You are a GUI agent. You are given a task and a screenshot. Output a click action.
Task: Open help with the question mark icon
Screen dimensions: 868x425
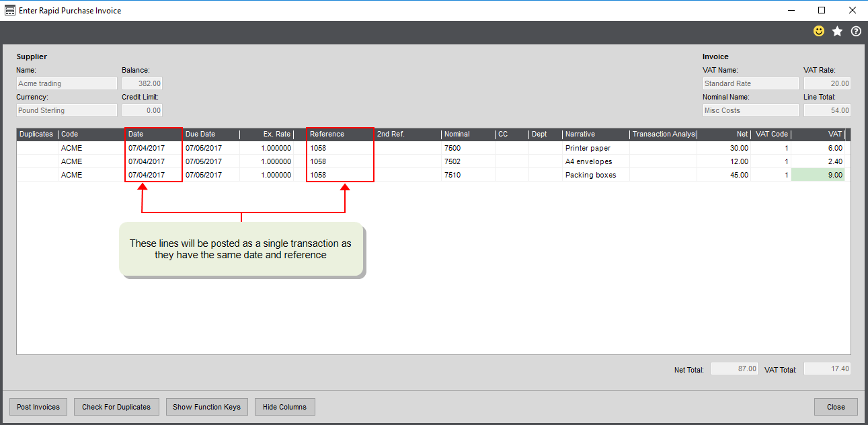pyautogui.click(x=856, y=32)
